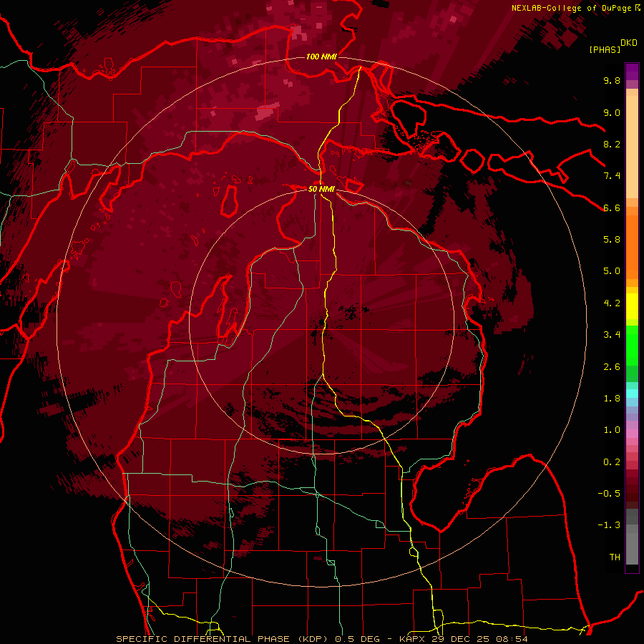Click the 08:54 timestamp in the caption
Viewport: 644px width, 644px height.
tap(513, 639)
